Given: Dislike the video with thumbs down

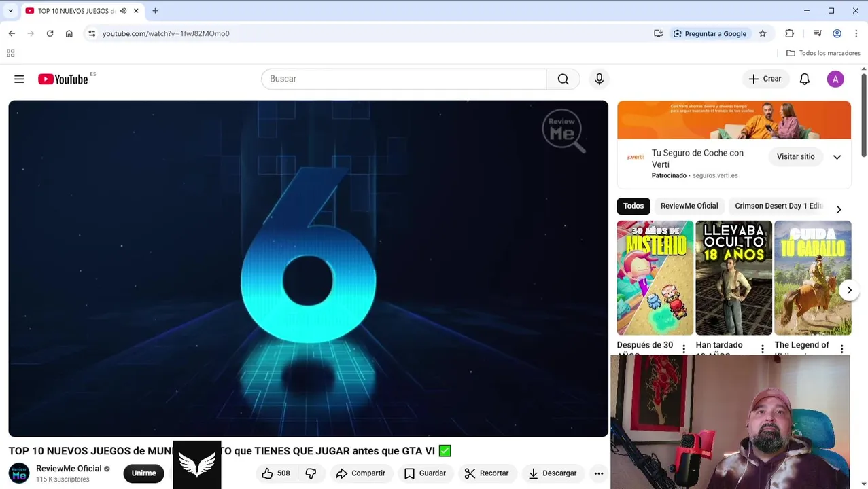Looking at the screenshot, I should [x=311, y=473].
